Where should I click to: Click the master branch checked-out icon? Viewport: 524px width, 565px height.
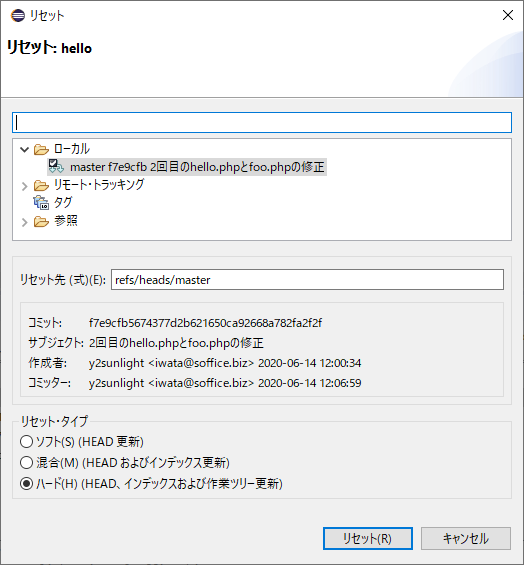pos(56,166)
